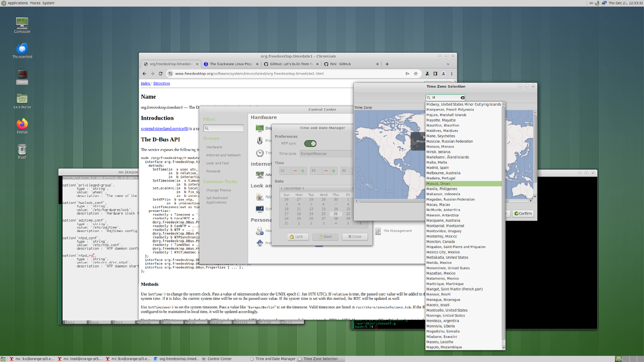The width and height of the screenshot is (644, 362).
Task: Open the Chromium extensions flask icon
Action: pos(428,73)
